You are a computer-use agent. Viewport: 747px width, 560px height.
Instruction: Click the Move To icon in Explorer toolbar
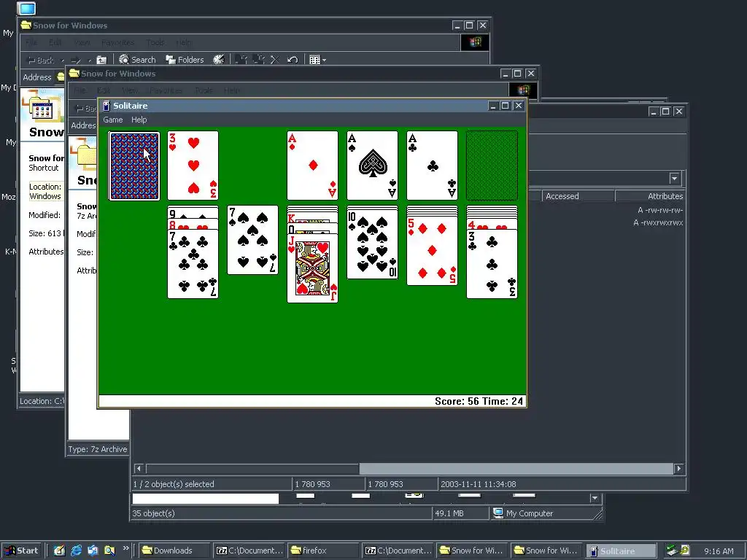pos(241,60)
